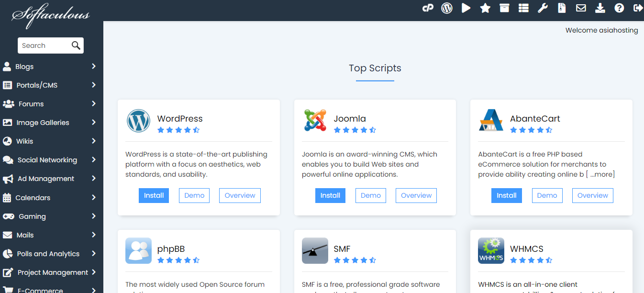Click the Blogs person icon in sidebar

[7, 67]
